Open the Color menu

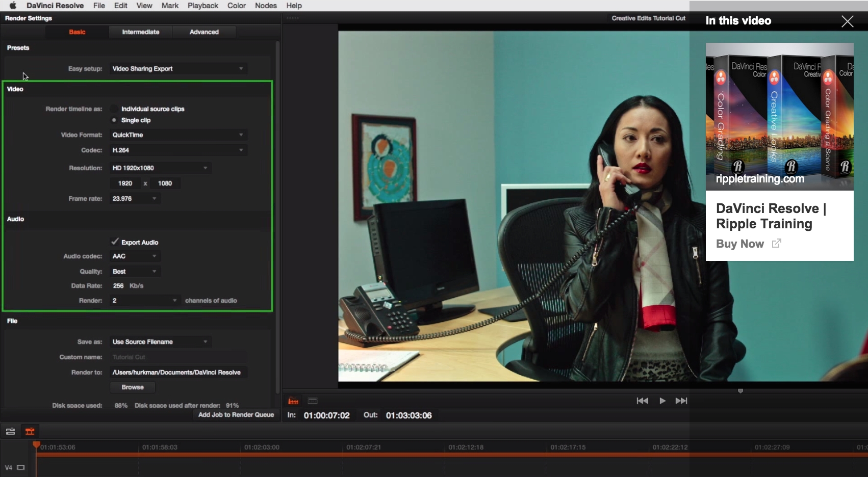[x=237, y=6]
